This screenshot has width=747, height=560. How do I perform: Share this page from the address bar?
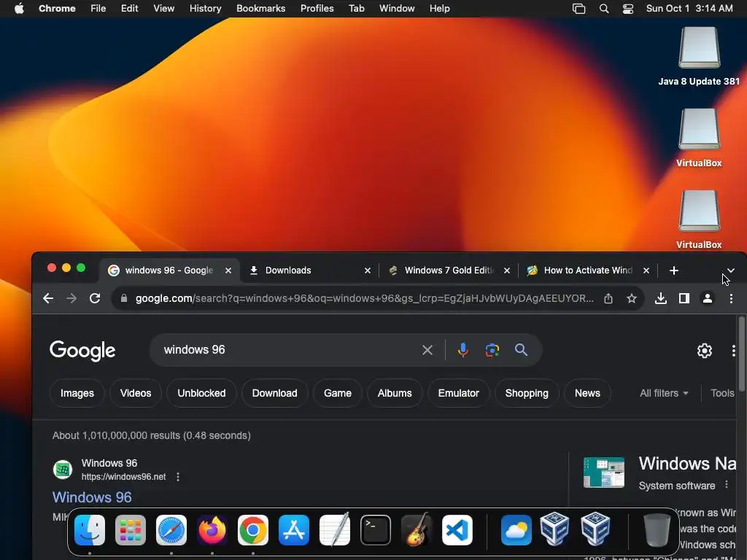[608, 298]
